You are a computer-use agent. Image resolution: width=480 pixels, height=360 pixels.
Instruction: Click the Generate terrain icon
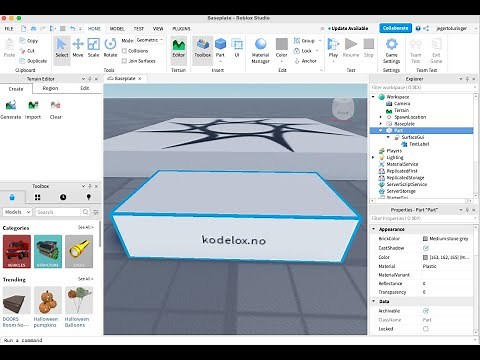[x=11, y=110]
